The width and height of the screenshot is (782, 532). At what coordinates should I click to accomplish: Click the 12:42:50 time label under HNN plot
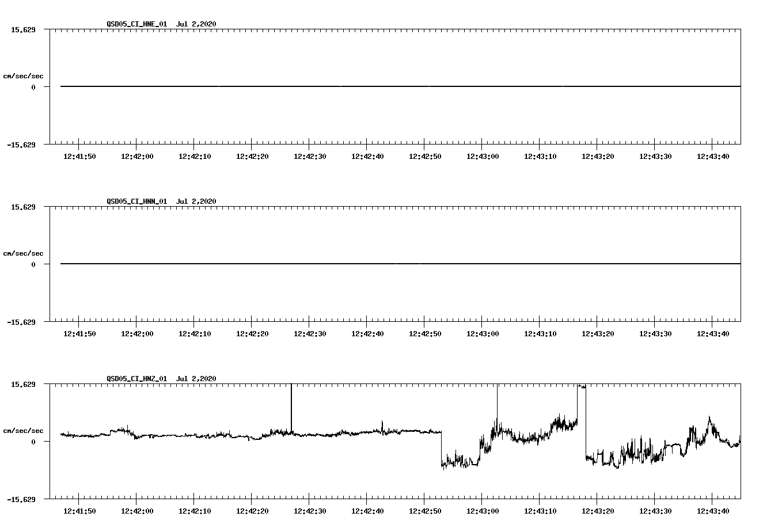click(425, 333)
